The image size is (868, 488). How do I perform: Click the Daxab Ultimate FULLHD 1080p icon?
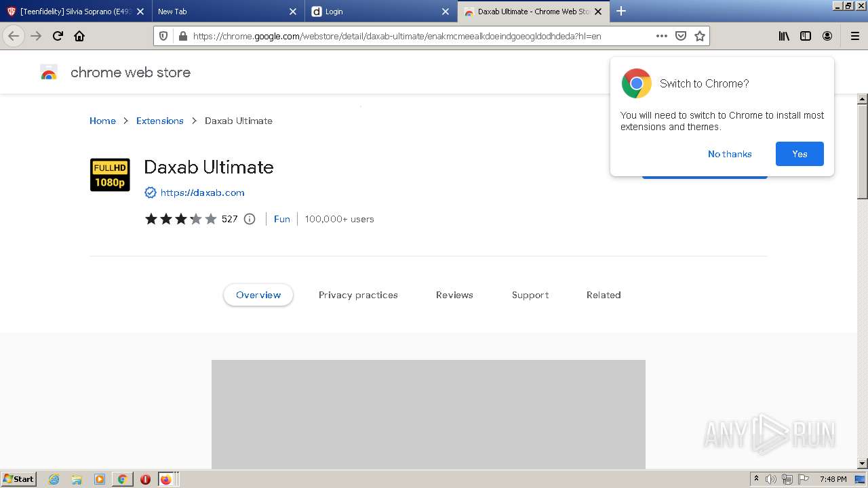110,175
